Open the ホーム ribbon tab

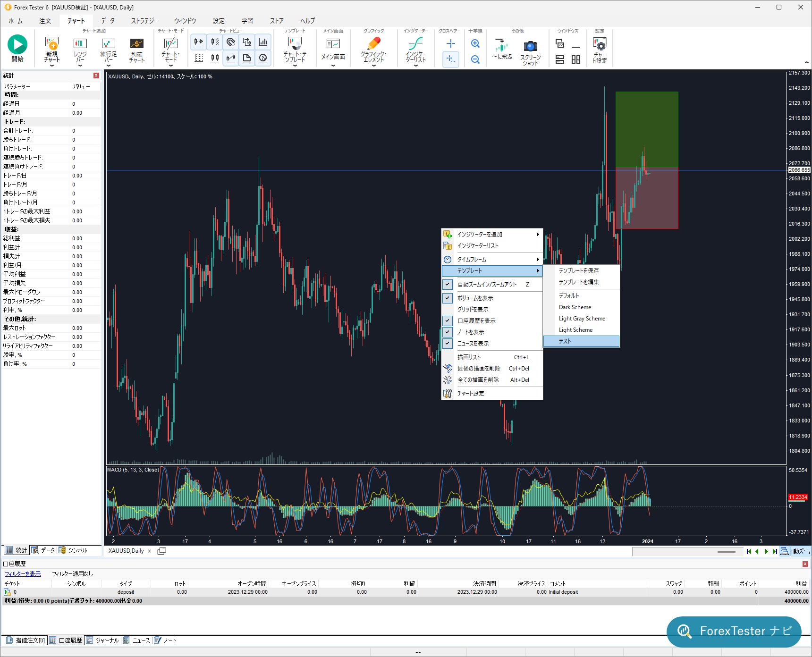coord(16,21)
